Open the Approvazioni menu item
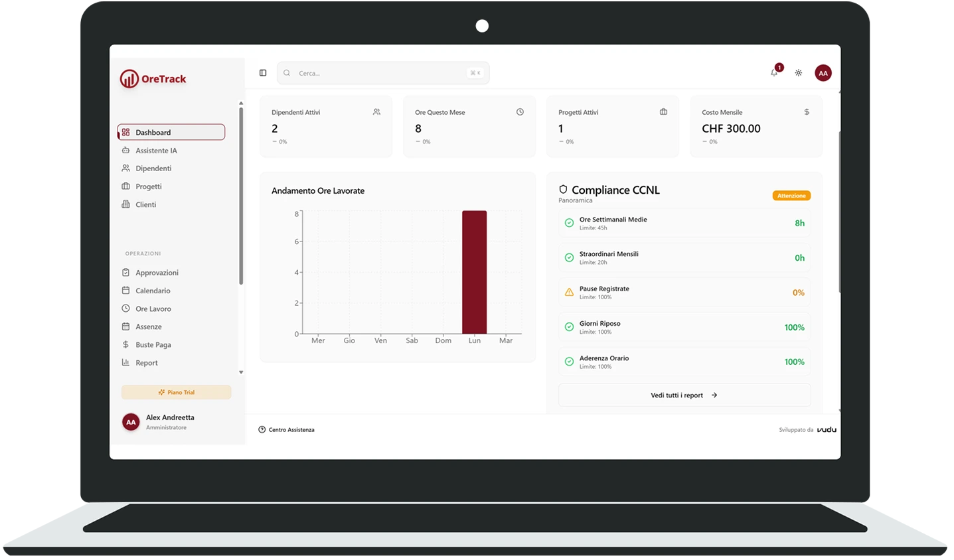This screenshot has width=954, height=560. click(x=157, y=273)
